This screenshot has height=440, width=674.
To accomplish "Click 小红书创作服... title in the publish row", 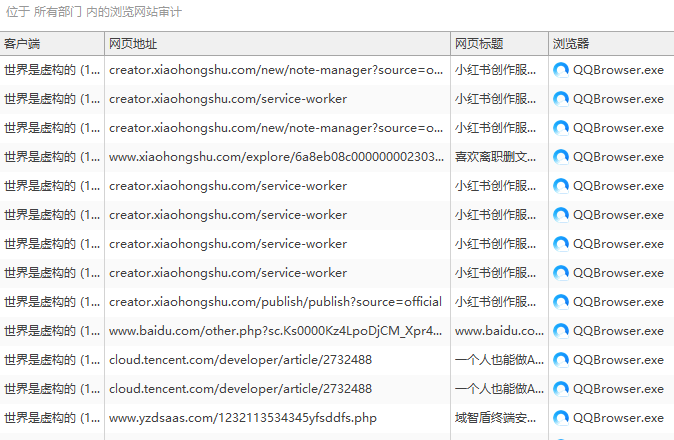I will click(495, 302).
